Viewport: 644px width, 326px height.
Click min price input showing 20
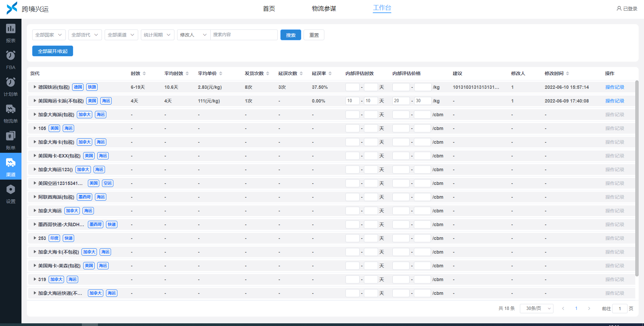click(401, 101)
